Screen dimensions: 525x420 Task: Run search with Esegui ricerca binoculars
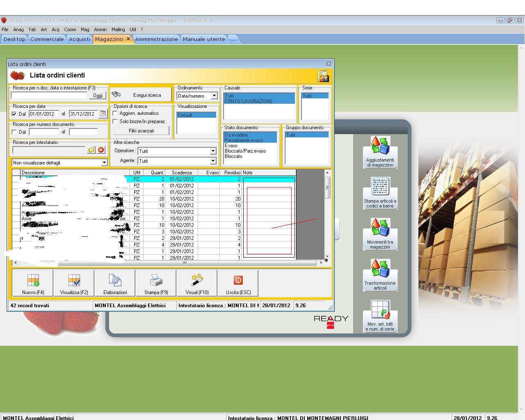coord(141,95)
